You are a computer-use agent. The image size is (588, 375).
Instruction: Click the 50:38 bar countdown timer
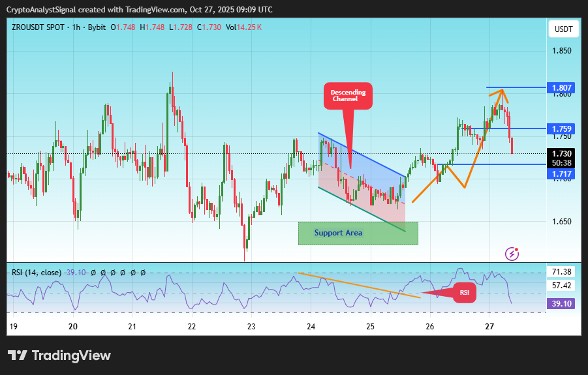(561, 163)
